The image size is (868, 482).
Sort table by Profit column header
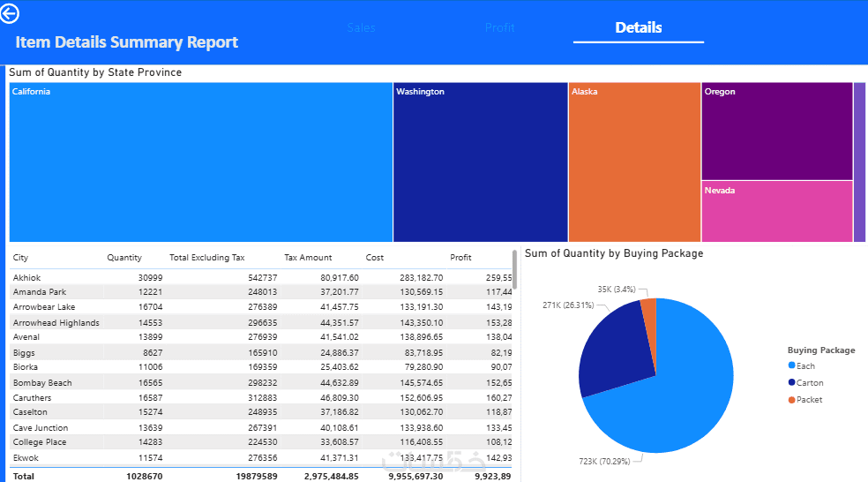(460, 258)
